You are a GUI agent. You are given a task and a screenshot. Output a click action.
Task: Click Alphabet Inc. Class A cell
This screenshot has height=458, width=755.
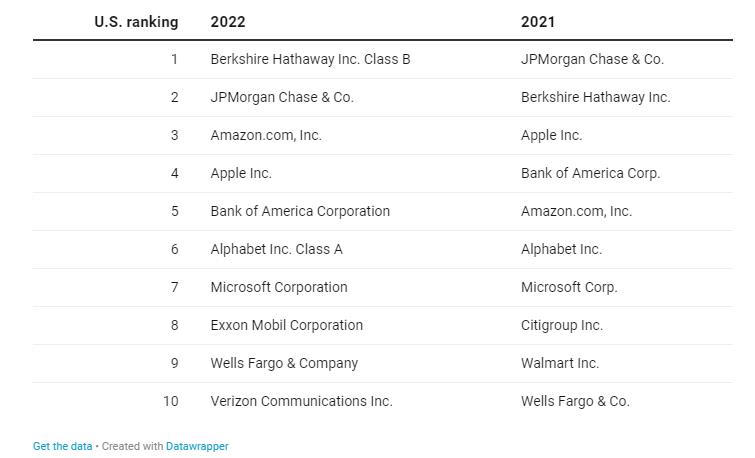tap(276, 249)
